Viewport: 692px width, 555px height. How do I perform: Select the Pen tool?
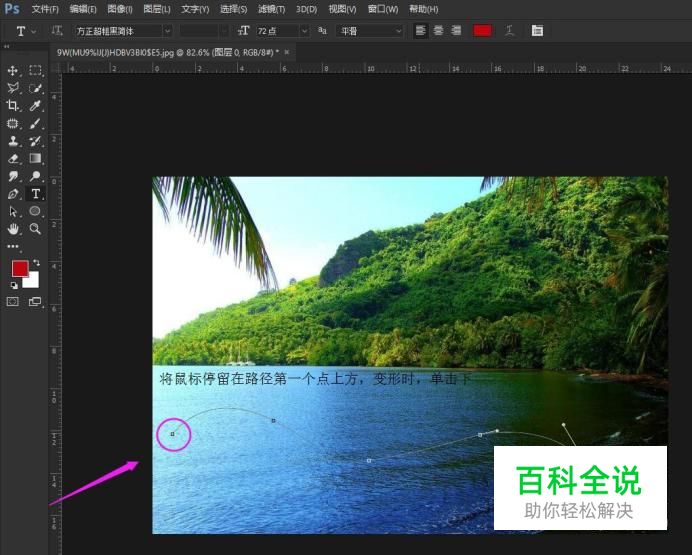point(12,194)
